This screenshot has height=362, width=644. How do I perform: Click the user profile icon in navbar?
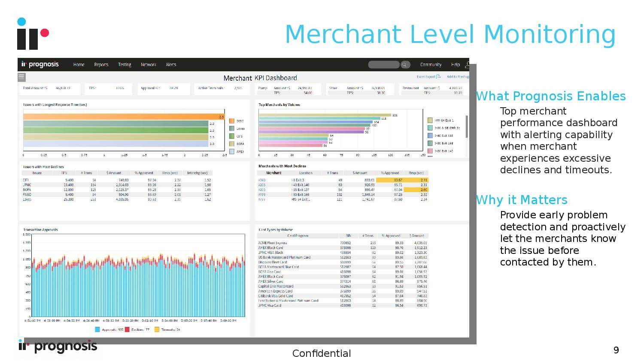[467, 65]
